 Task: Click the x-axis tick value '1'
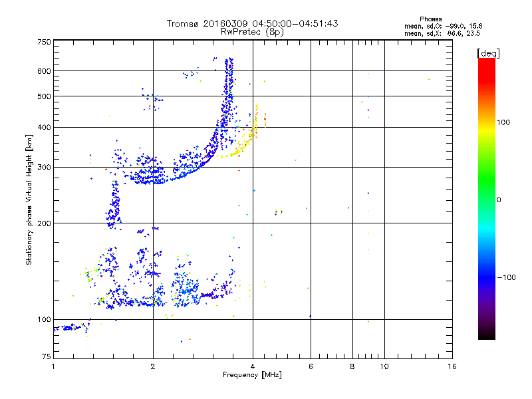(x=53, y=366)
